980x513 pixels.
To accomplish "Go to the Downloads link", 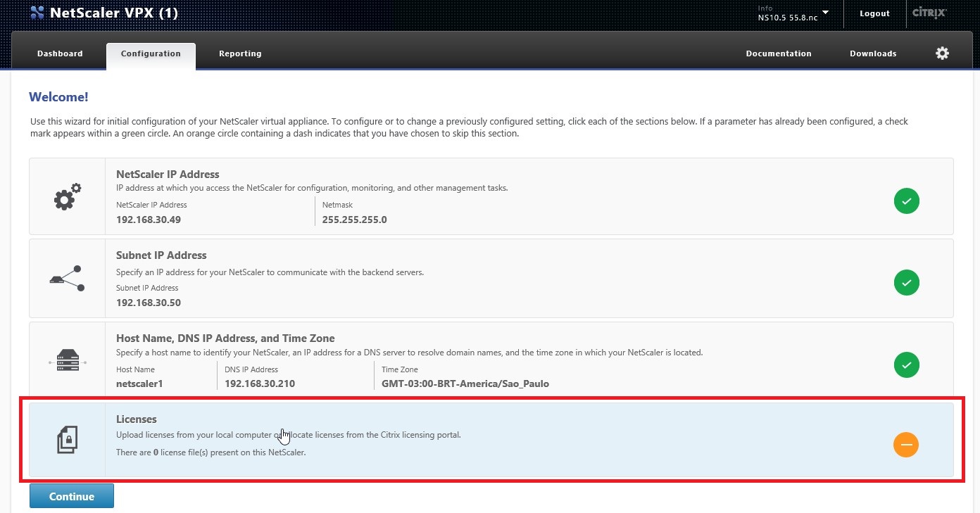I will [873, 53].
